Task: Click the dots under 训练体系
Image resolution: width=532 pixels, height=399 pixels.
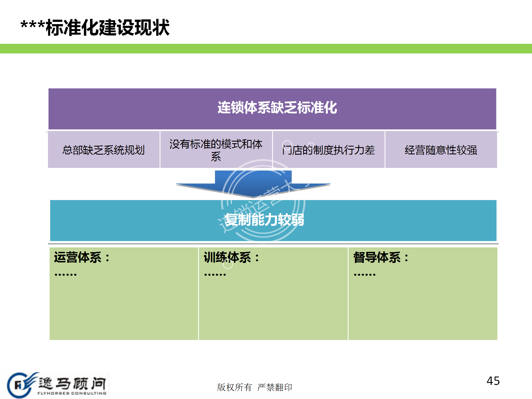Action: coord(215,275)
